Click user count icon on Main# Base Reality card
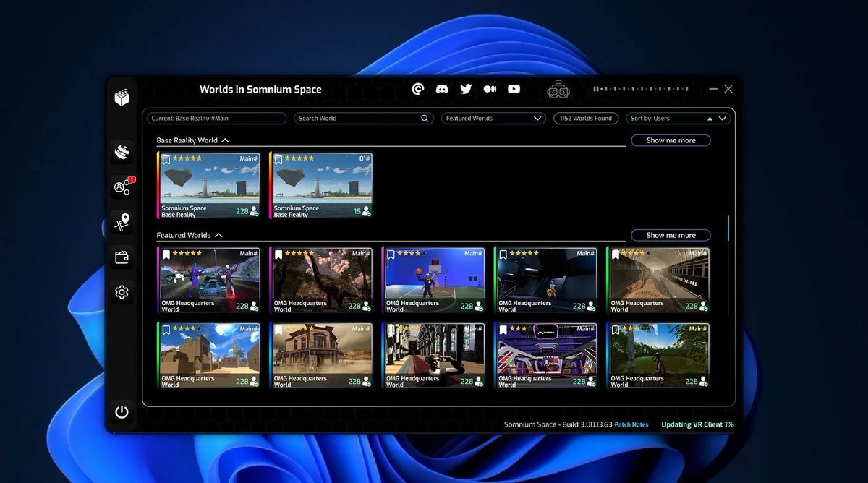This screenshot has width=868, height=483. [x=254, y=212]
